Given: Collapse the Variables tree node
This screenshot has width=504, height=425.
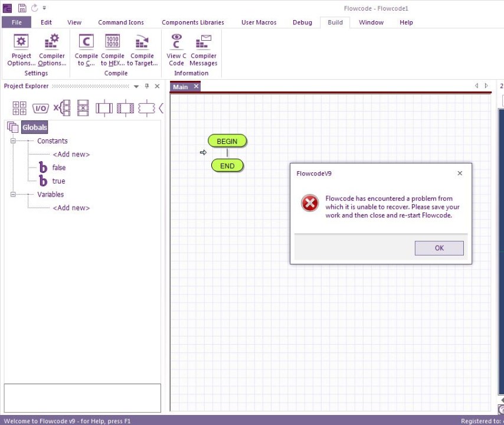Looking at the screenshot, I should [13, 195].
